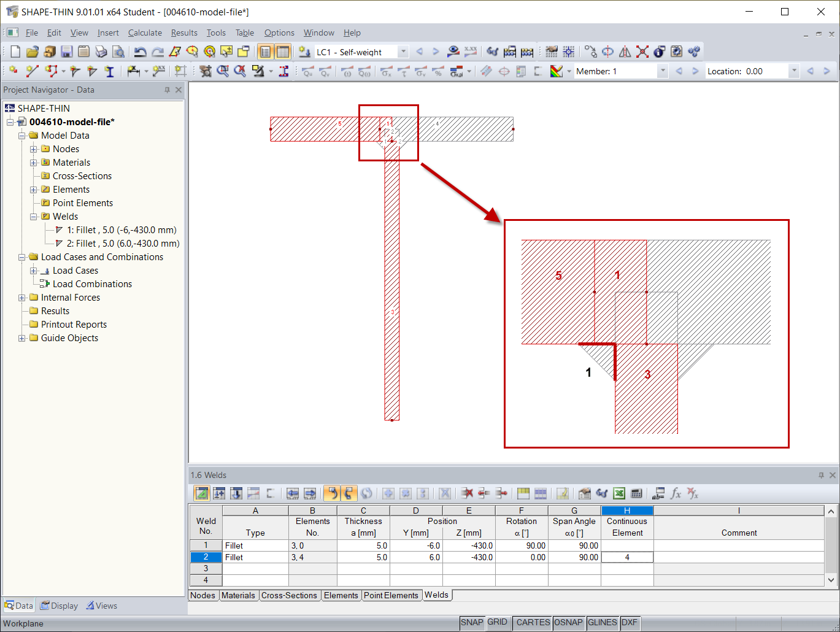Switch to the Point Elements table tab
The height and width of the screenshot is (632, 840).
coord(391,595)
